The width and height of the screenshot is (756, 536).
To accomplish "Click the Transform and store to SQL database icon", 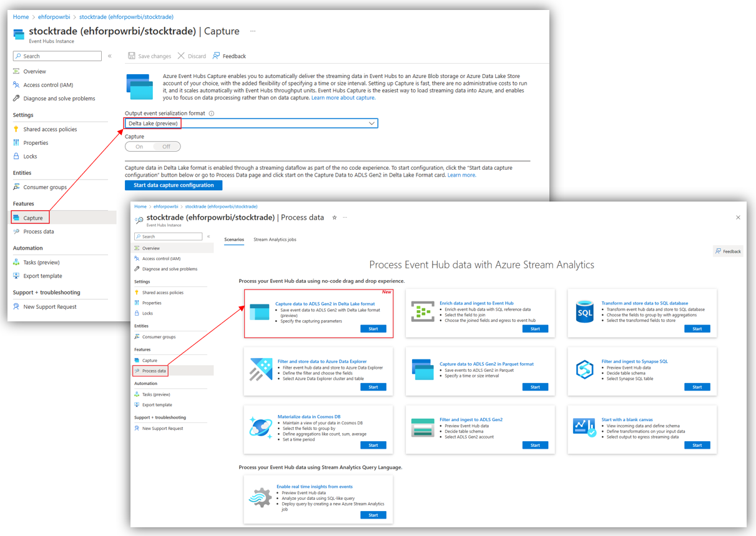I will 584,312.
